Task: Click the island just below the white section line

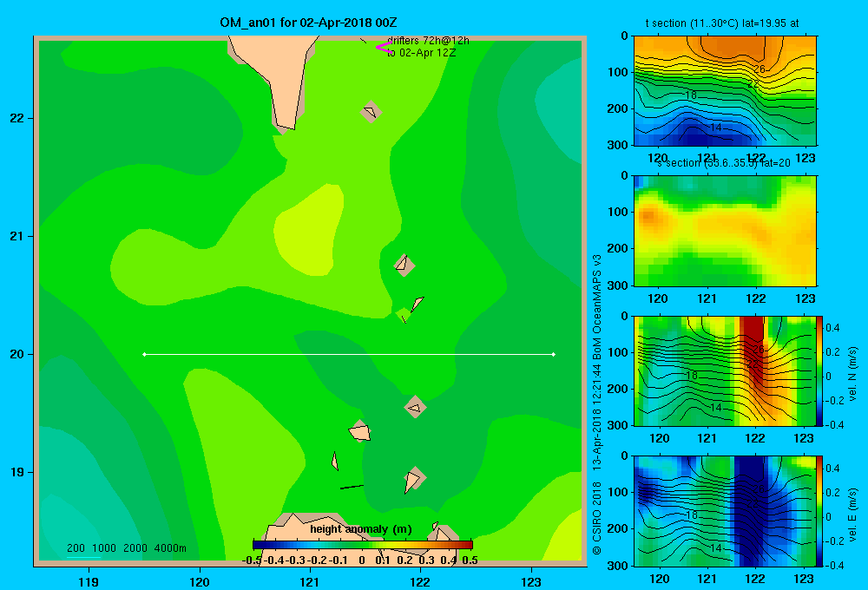Action: pyautogui.click(x=415, y=407)
